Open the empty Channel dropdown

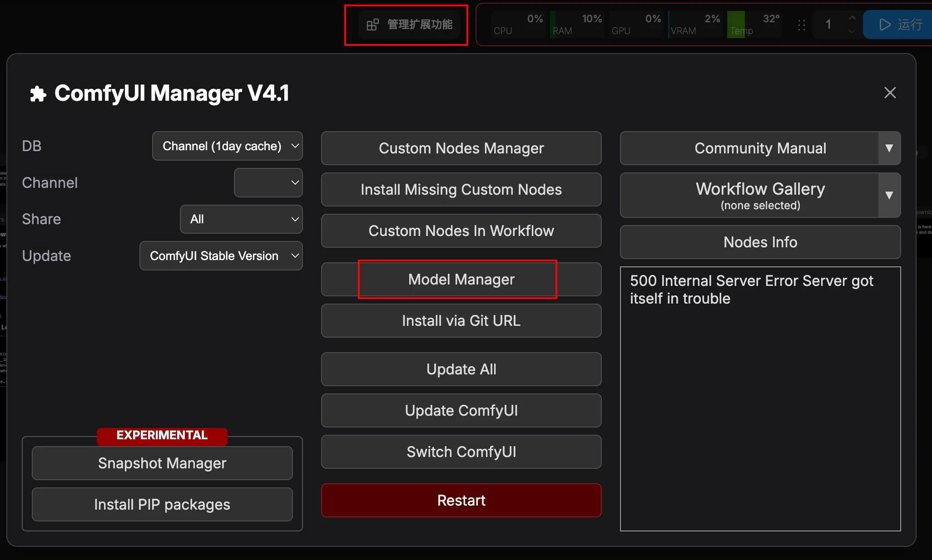pyautogui.click(x=268, y=182)
